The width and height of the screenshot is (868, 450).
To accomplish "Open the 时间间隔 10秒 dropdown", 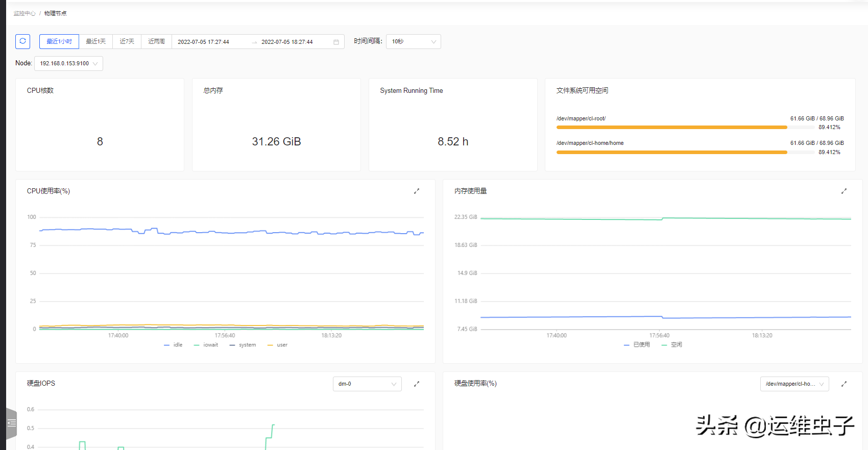I will (x=414, y=41).
